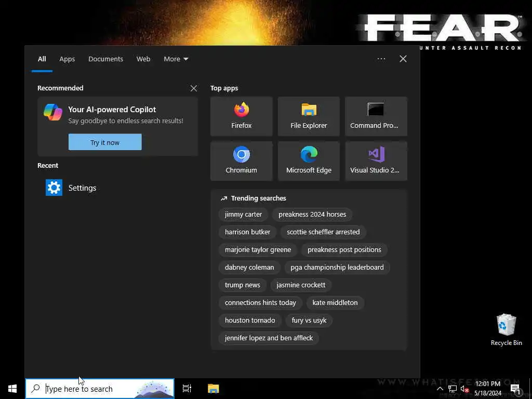Open Settings from Recent list
The height and width of the screenshot is (399, 532).
(x=117, y=188)
